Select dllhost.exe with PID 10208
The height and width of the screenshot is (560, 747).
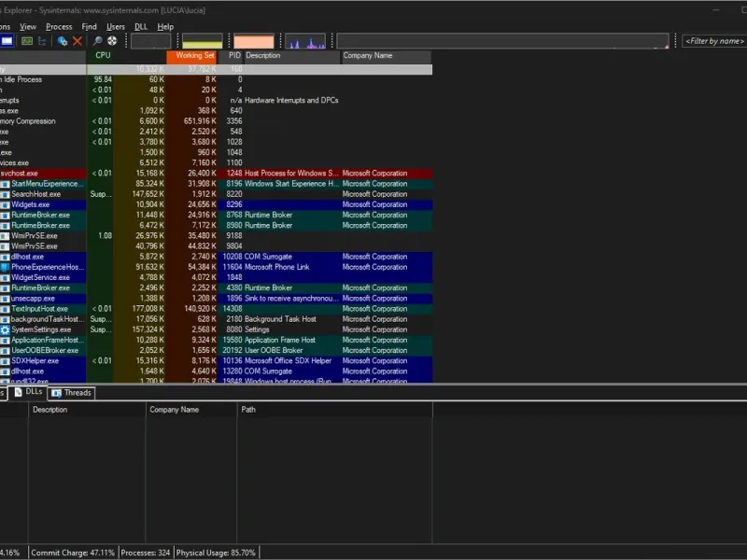tap(216, 257)
